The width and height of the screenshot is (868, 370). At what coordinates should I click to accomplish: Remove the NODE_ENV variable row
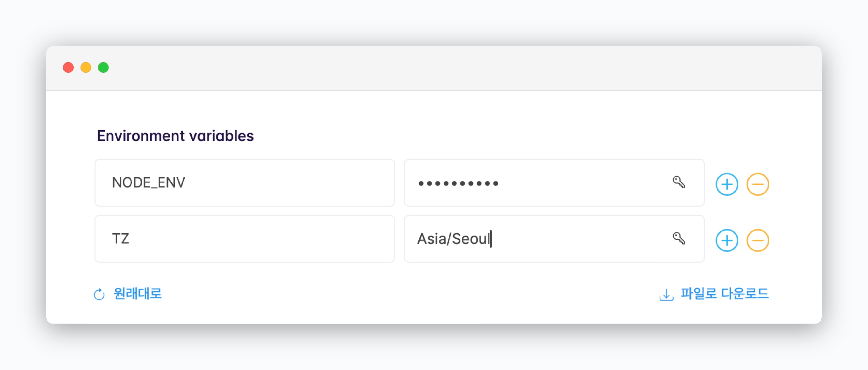tap(757, 184)
